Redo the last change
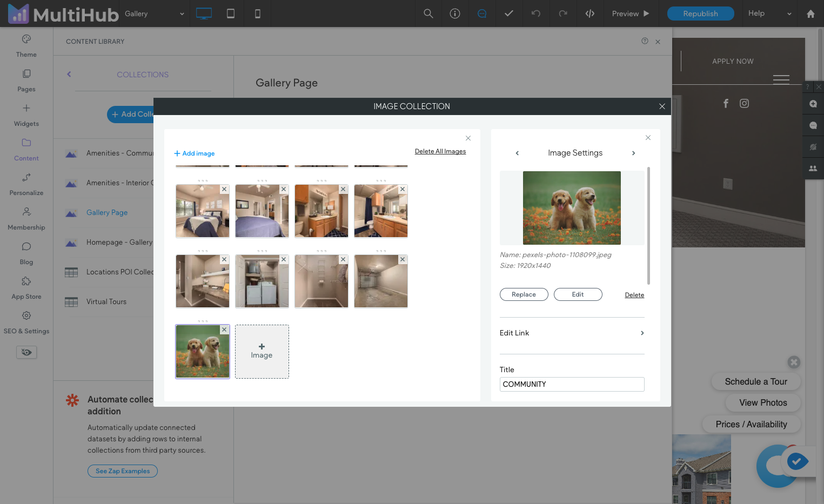This screenshot has width=824, height=504. [563, 14]
